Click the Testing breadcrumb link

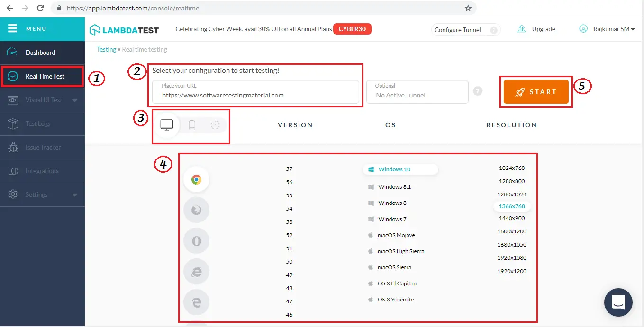[x=107, y=49]
